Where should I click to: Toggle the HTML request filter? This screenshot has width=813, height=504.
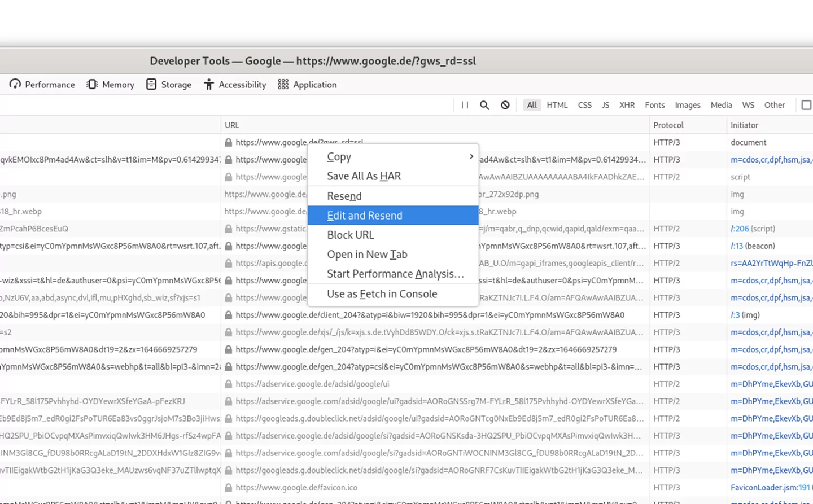tap(557, 105)
